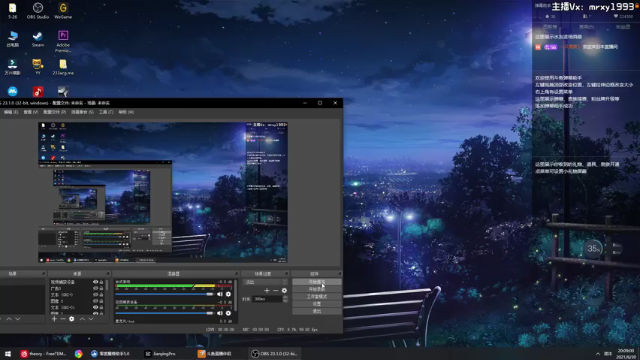
Task: Select the blue round M desktop icon
Action: (x=13, y=91)
